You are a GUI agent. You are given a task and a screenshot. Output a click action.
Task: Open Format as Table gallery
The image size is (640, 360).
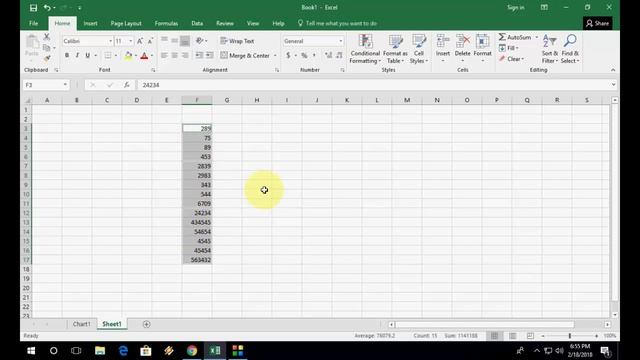[395, 49]
